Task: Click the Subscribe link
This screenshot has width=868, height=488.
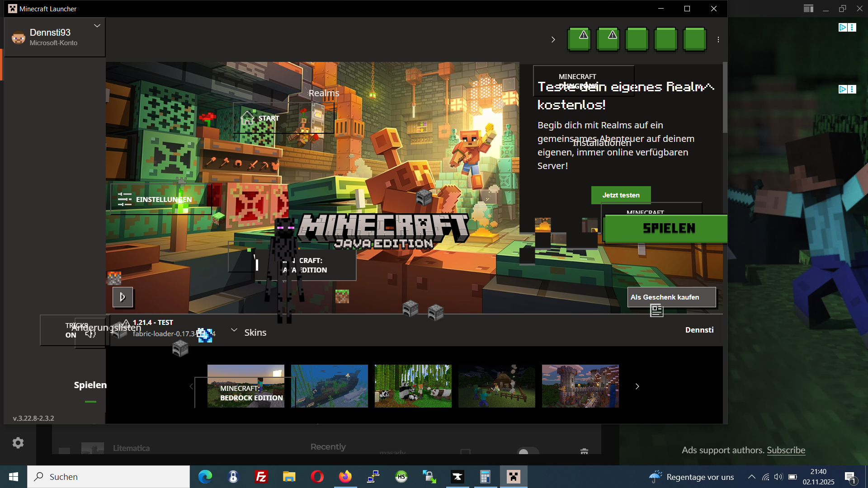Action: (x=786, y=450)
